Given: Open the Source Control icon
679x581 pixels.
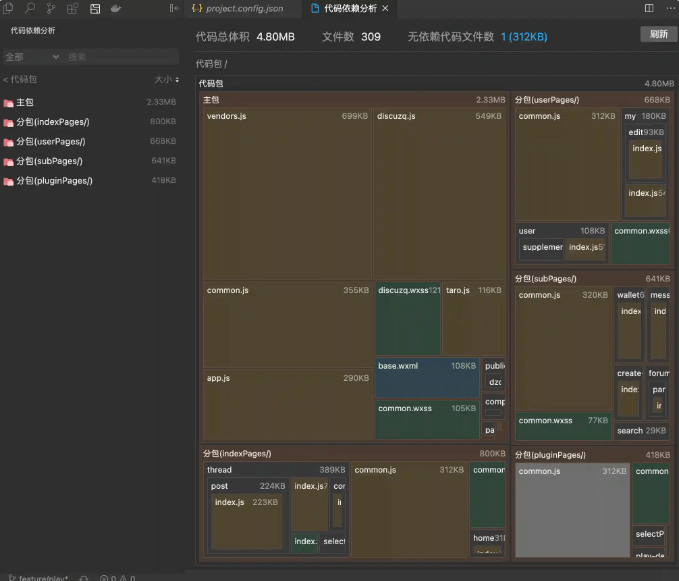Looking at the screenshot, I should 51,8.
